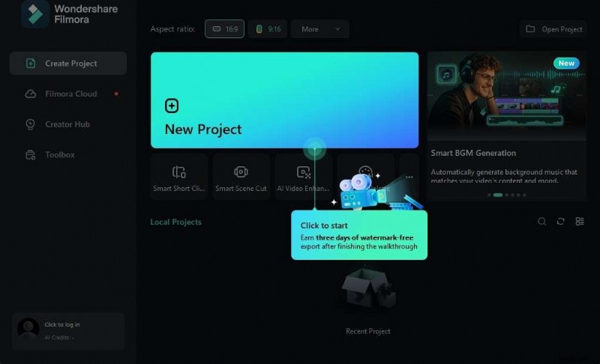Open the Create Project section
Screen dimensions: 600x364
(x=68, y=64)
